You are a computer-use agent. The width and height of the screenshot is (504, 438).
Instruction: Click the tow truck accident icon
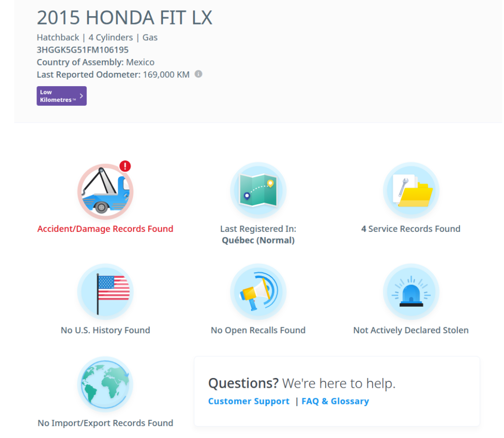tap(105, 192)
